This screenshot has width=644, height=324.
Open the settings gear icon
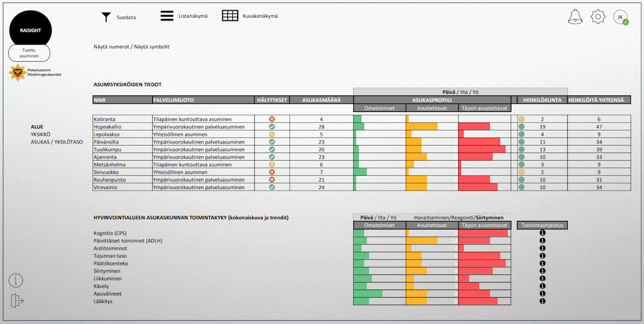[x=598, y=17]
